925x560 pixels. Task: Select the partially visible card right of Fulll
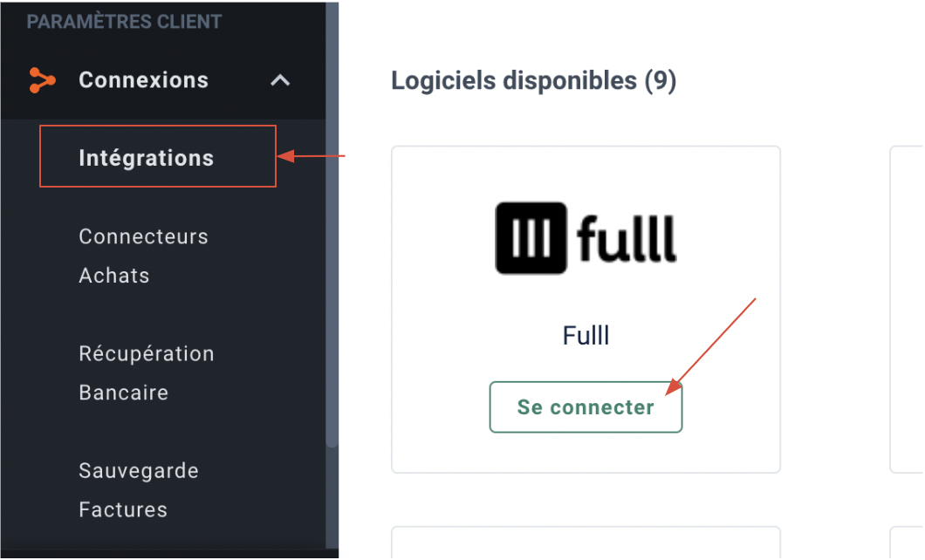pos(907,310)
